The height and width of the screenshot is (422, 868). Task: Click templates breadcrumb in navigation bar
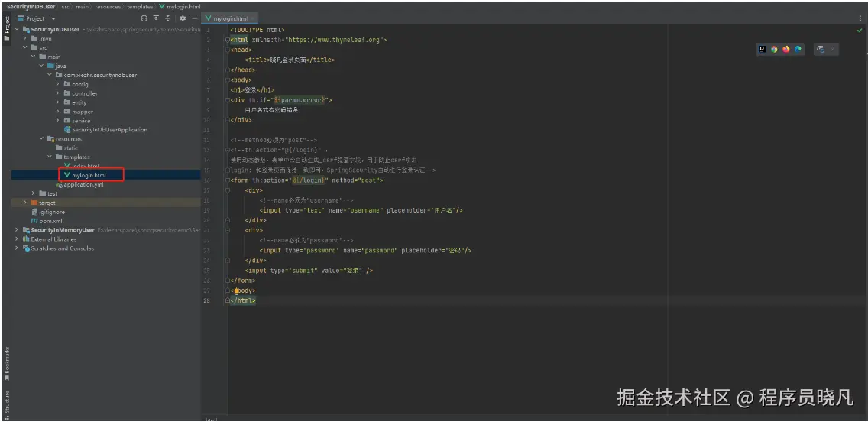(x=141, y=6)
